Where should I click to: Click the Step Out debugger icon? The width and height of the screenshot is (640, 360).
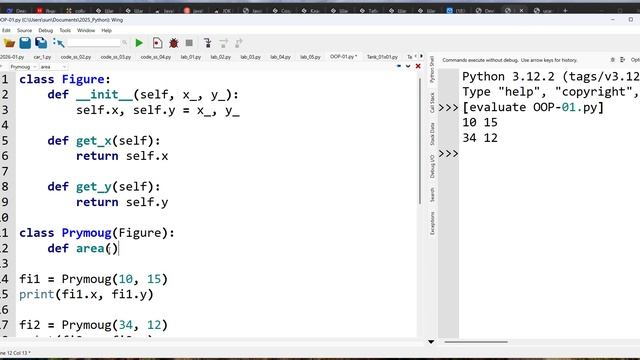click(x=239, y=43)
